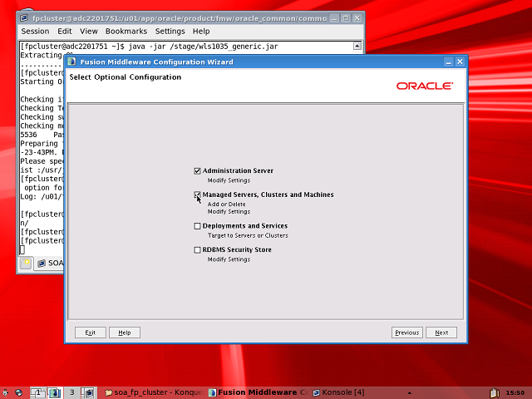Click 'Add or Delete' text under Managed Servers
This screenshot has width=532, height=399.
tap(226, 204)
